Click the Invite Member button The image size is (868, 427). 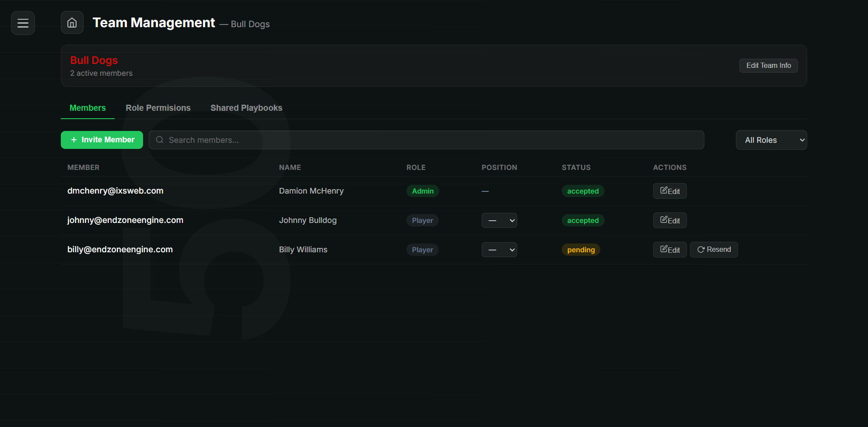(102, 140)
